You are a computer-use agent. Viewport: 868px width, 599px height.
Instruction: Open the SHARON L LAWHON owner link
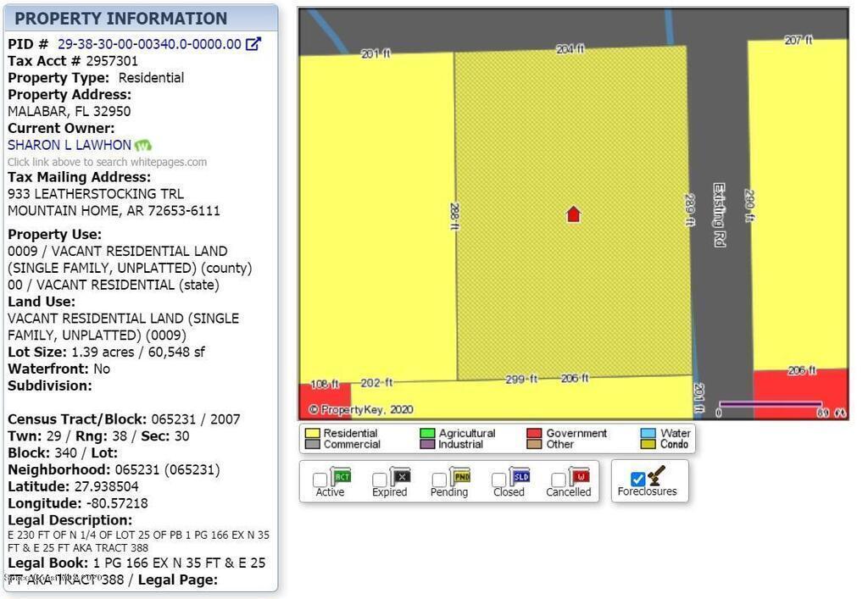70,145
